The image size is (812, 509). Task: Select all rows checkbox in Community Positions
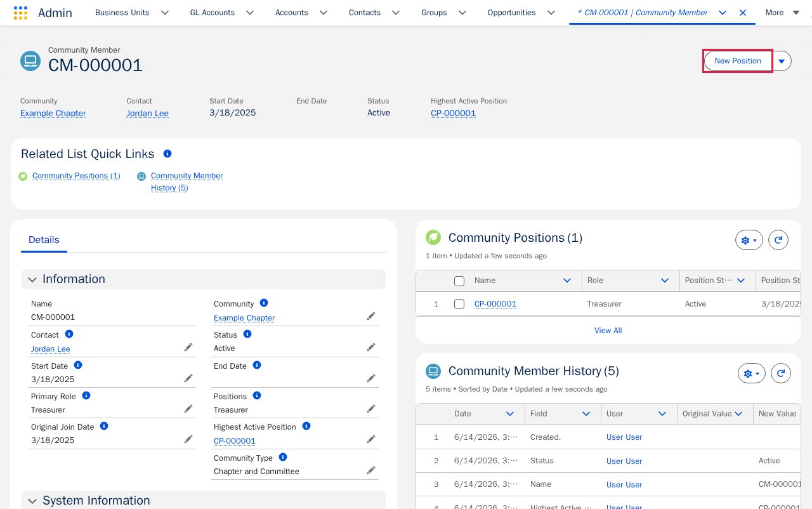pyautogui.click(x=459, y=281)
